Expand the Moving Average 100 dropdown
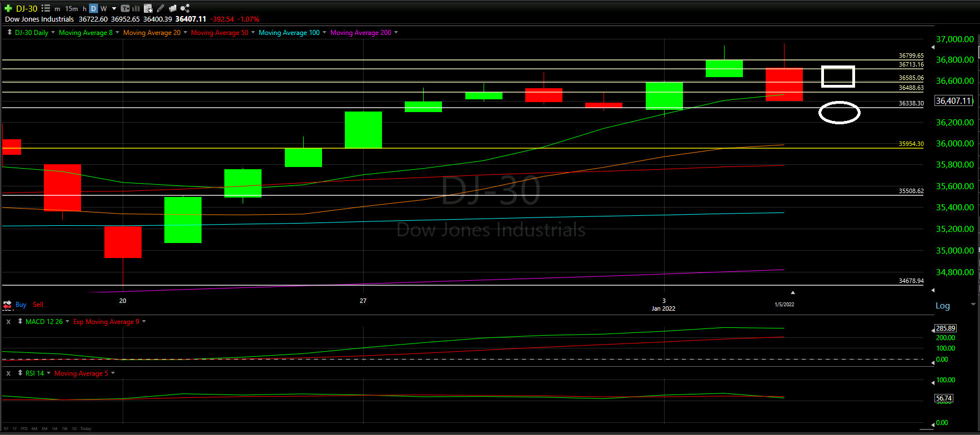 point(324,33)
